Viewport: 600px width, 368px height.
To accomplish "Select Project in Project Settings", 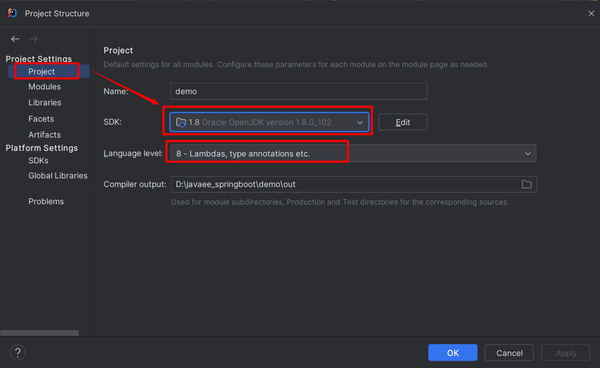I will 41,72.
